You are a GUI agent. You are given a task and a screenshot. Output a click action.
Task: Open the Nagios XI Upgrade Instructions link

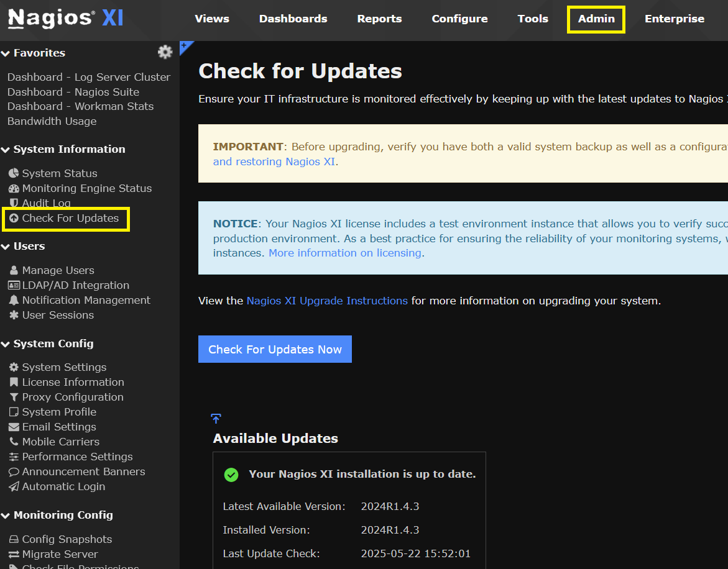[x=327, y=301]
